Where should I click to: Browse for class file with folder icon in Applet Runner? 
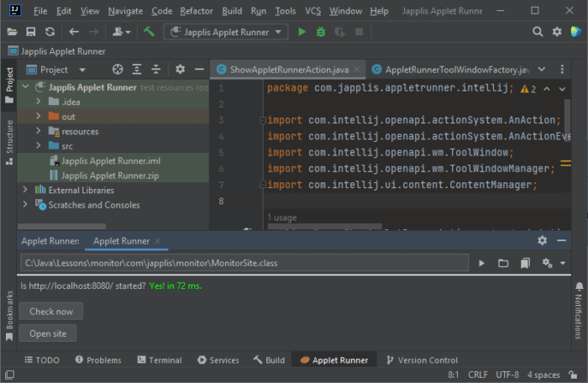(x=503, y=264)
